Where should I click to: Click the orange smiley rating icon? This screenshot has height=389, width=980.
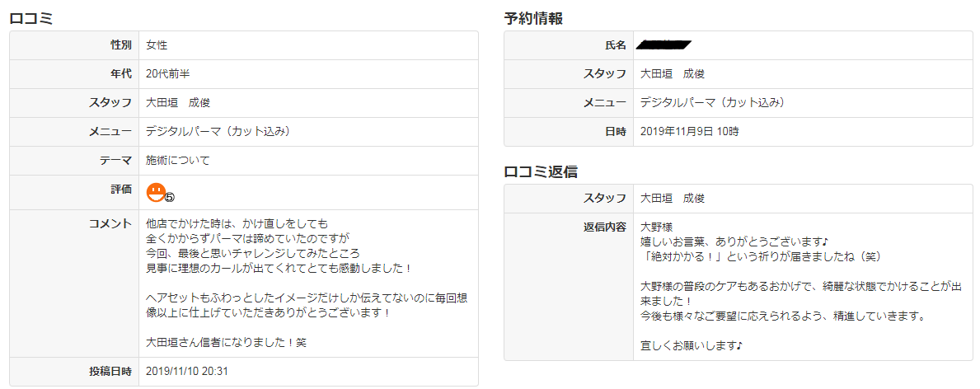pos(155,192)
